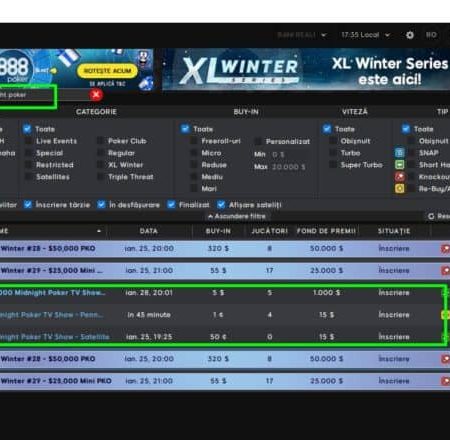450x440 pixels.
Task: Click the Rotește Acum yellow button
Action: coord(107,71)
